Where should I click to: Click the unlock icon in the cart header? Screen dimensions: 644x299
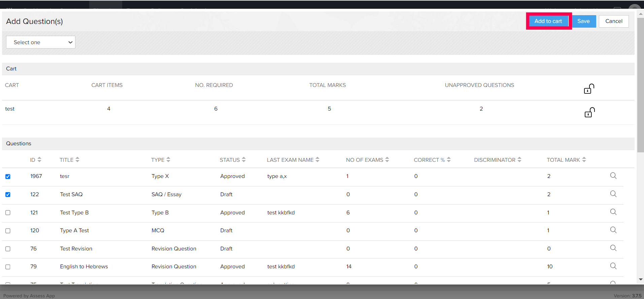click(589, 89)
